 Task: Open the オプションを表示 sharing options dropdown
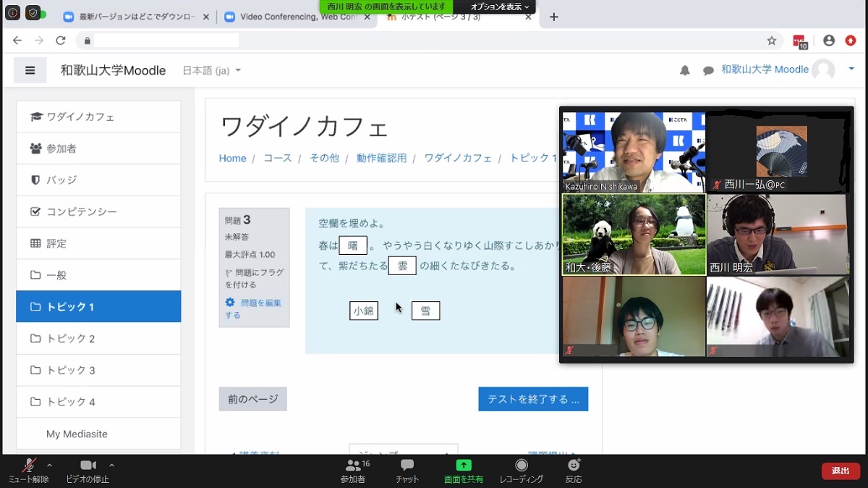[x=500, y=7]
